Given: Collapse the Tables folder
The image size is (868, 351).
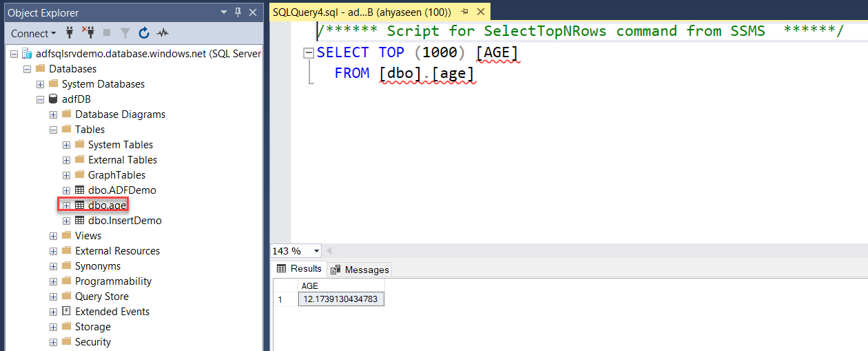Looking at the screenshot, I should click(53, 130).
